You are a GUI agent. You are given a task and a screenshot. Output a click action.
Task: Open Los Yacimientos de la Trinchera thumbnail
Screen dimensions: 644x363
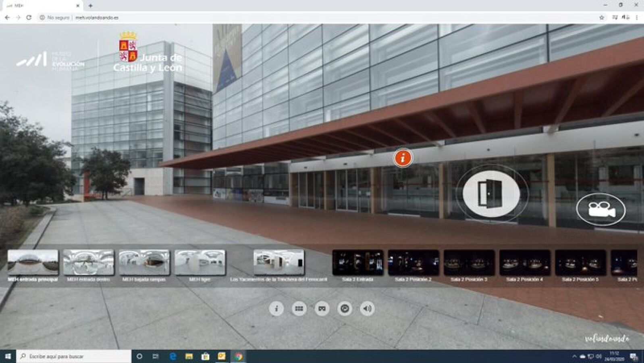point(278,262)
